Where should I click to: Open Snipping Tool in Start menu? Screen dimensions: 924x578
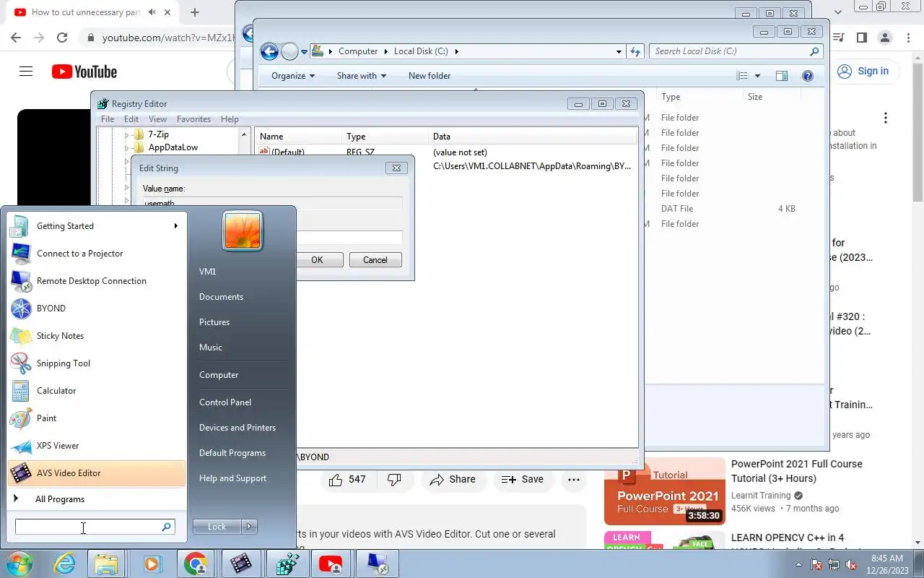[97, 363]
